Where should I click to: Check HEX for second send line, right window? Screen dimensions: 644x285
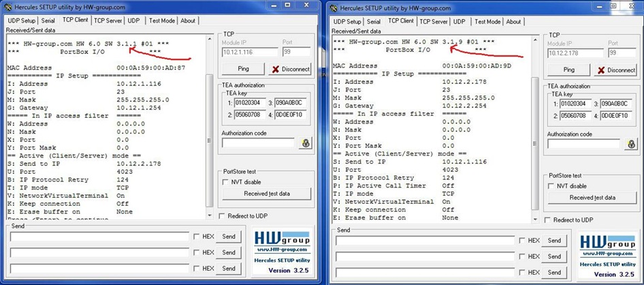click(x=522, y=256)
